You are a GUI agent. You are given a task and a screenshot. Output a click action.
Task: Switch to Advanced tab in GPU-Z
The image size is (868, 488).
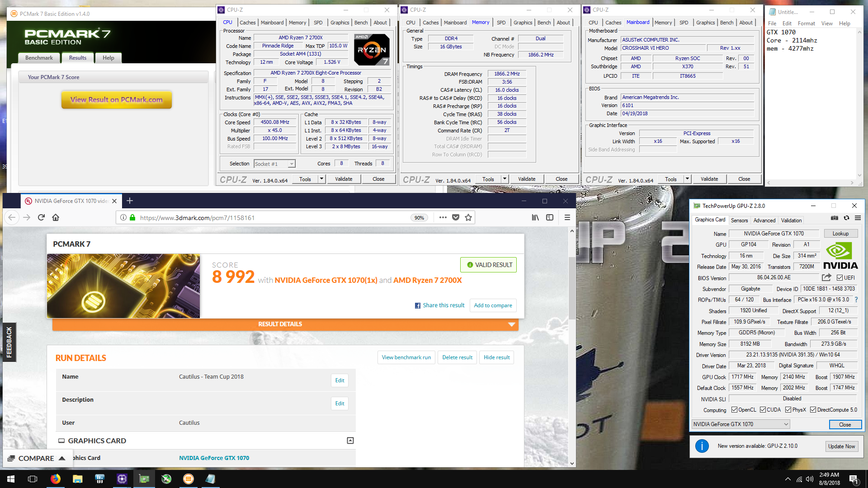[x=764, y=221]
